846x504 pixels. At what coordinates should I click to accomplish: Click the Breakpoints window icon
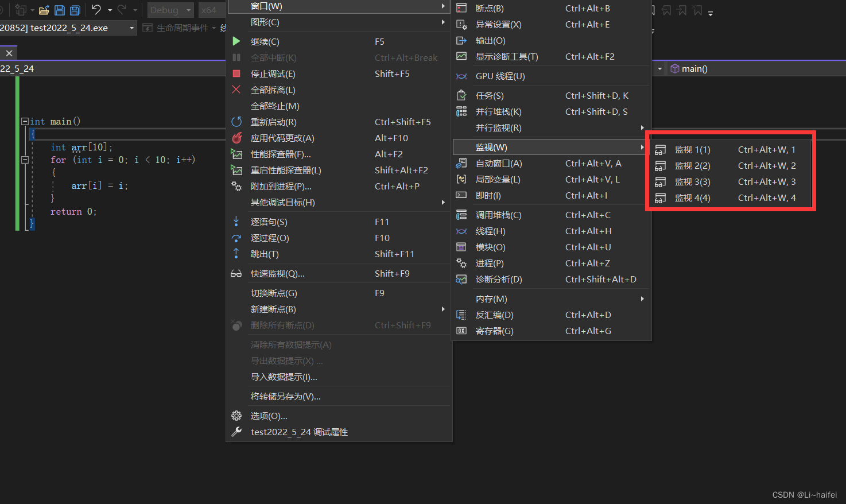coord(461,8)
